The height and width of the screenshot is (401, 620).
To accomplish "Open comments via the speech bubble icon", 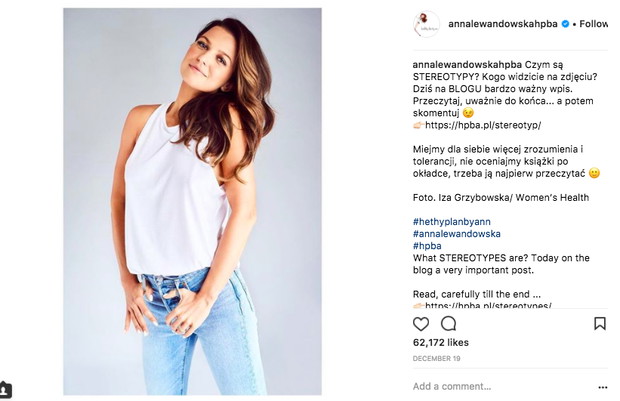I will pyautogui.click(x=449, y=323).
